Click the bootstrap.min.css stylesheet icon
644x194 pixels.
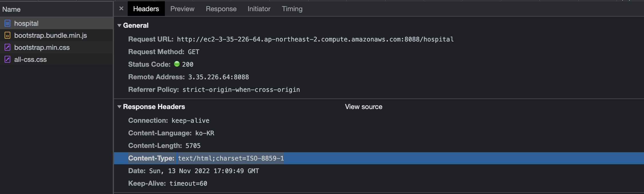pos(7,47)
